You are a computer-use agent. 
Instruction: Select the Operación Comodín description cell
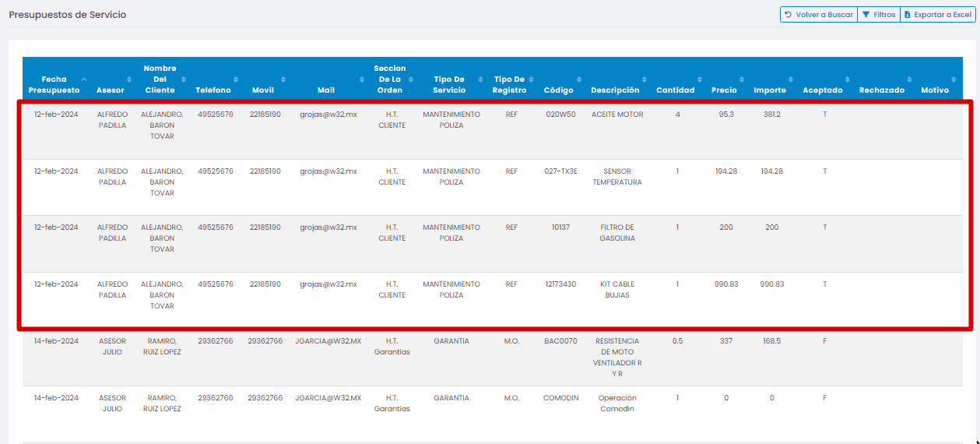click(617, 403)
